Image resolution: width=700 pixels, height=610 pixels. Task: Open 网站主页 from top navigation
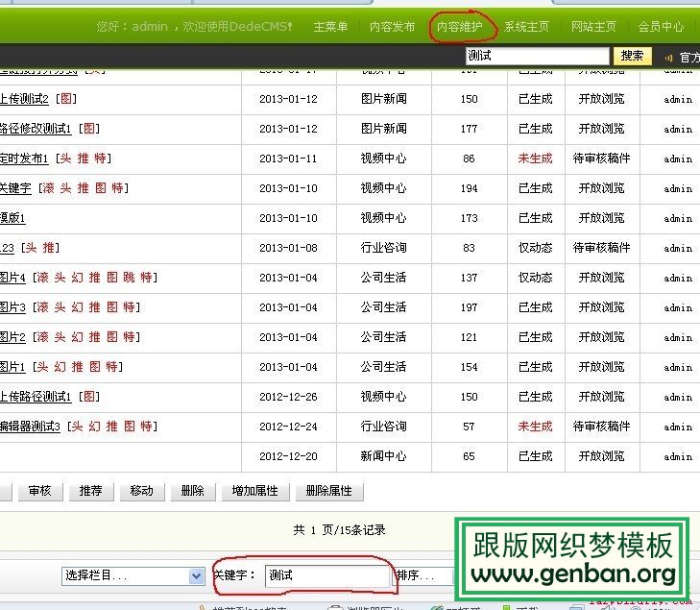point(593,27)
